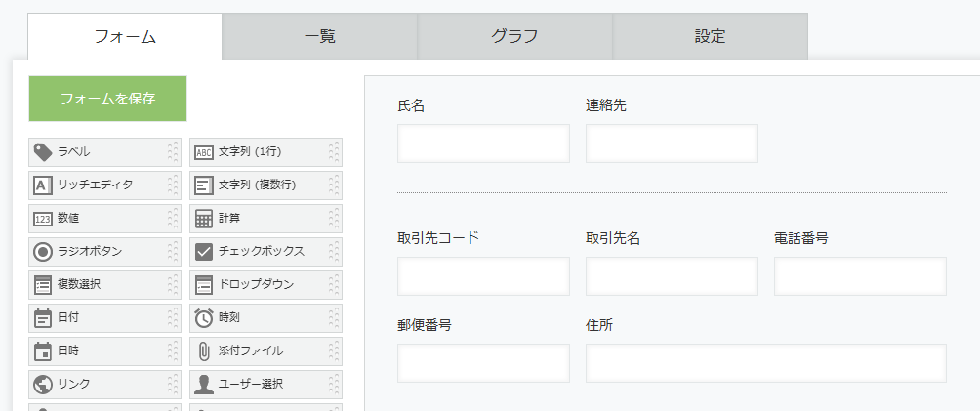Screen dimensions: 980x411
Task: Switch to the 一覧 tab
Action: click(x=320, y=36)
